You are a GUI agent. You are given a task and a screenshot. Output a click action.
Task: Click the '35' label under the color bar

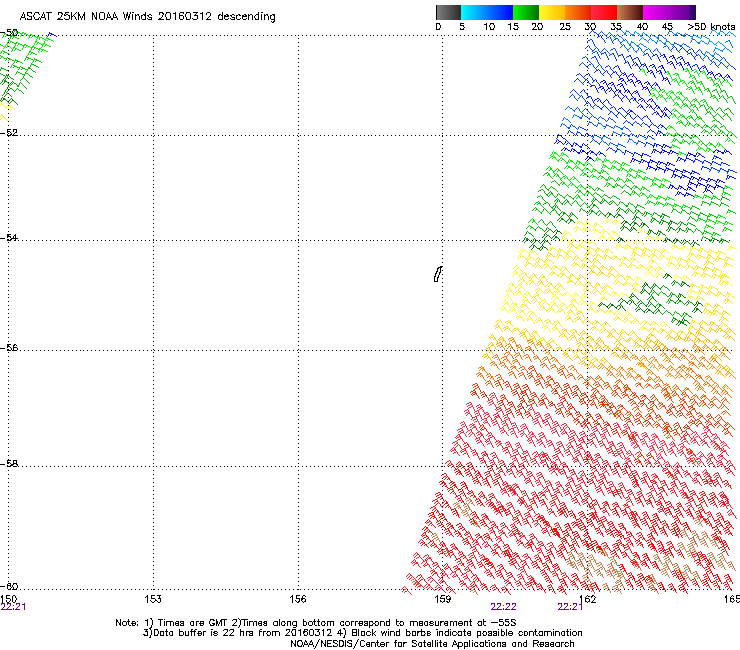click(616, 27)
